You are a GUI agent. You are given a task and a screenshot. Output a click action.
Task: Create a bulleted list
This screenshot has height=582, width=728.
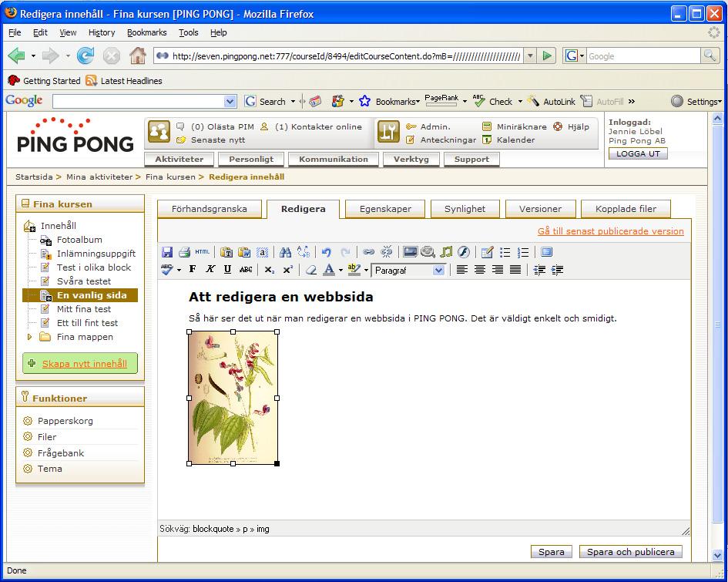[x=505, y=252]
